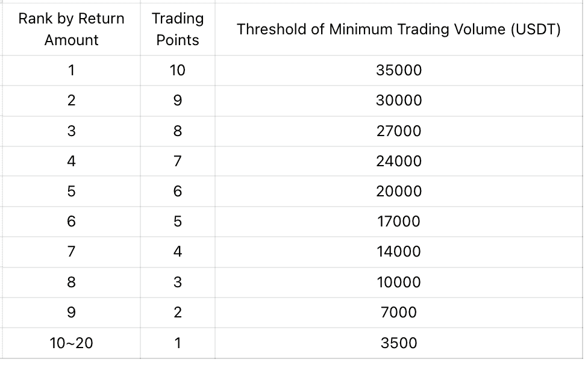The image size is (588, 365).
Task: Select the cell with value 7000
Action: 399,312
